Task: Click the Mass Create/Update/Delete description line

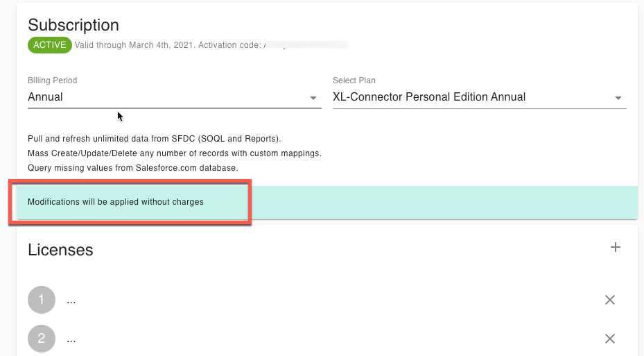Action: click(x=174, y=153)
